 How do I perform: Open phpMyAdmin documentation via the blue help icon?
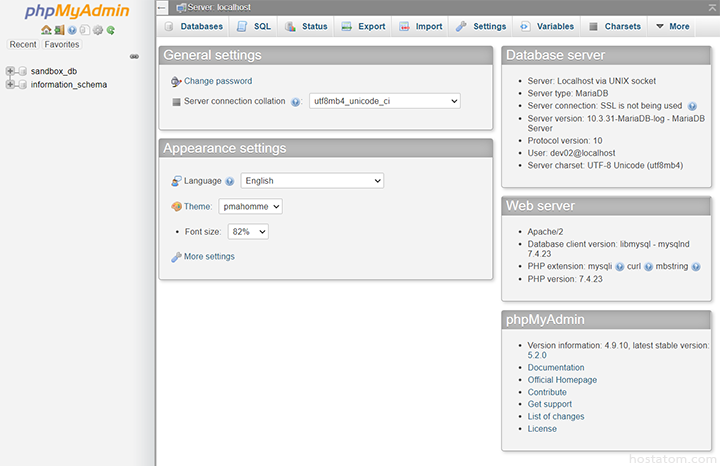[72, 31]
